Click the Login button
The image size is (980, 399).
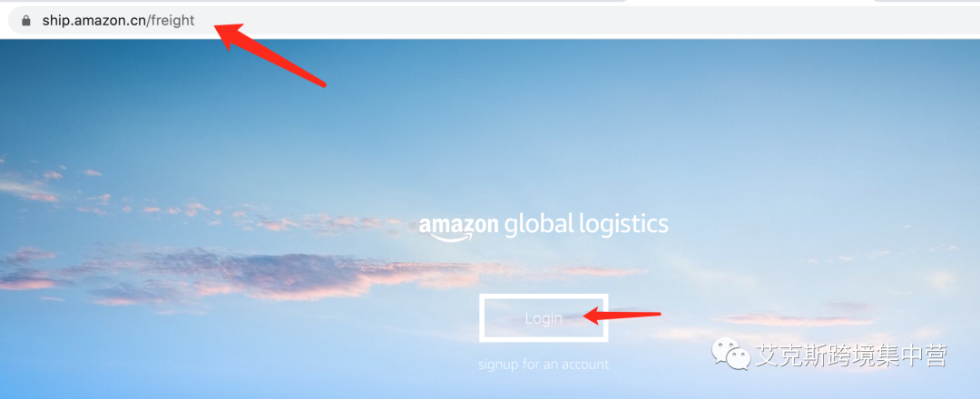point(544,317)
